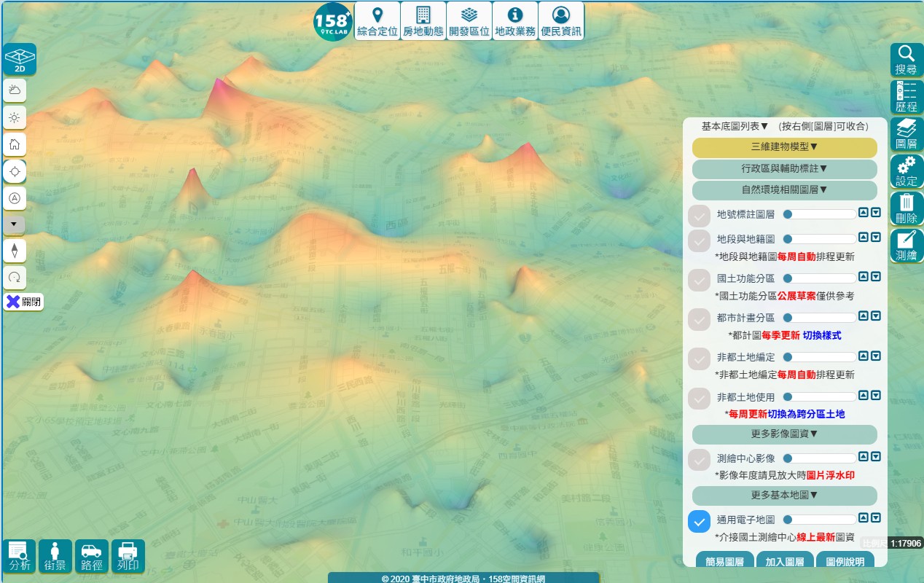Open the 搜尋 search tool

[907, 60]
